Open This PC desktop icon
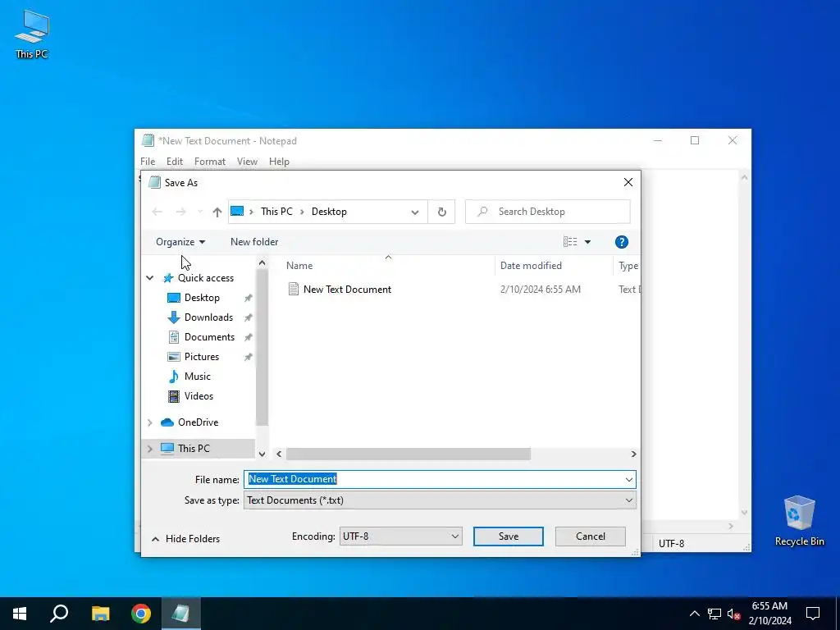The height and width of the screenshot is (630, 840). pos(32,34)
